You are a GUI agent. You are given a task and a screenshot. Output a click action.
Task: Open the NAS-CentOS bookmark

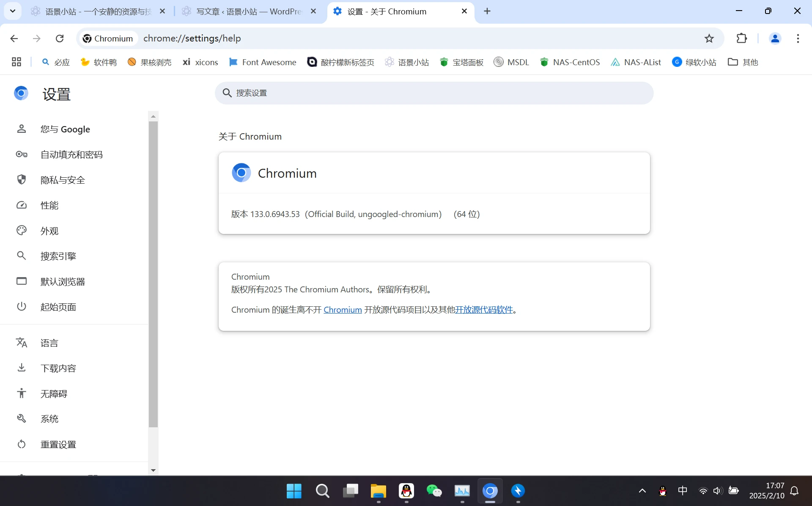[x=570, y=62]
